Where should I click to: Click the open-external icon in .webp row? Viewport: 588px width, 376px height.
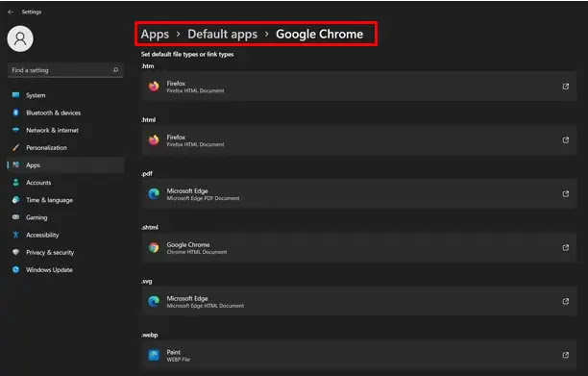(566, 355)
